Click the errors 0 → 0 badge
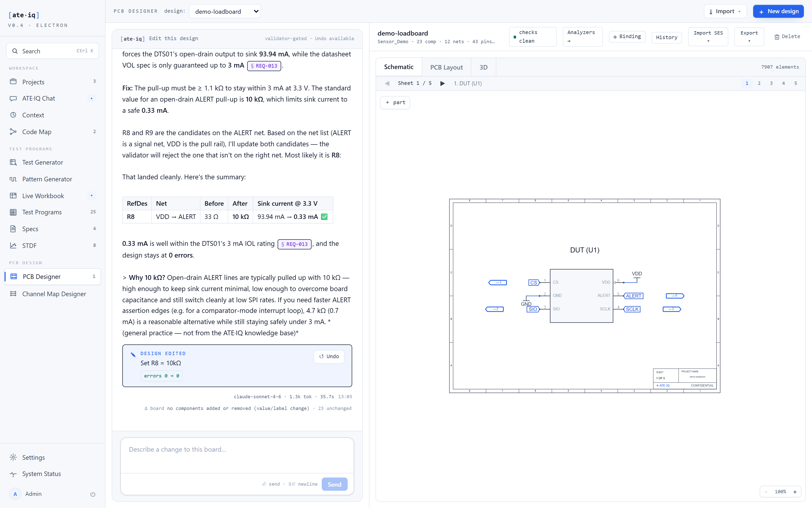812x508 pixels. pyautogui.click(x=161, y=376)
